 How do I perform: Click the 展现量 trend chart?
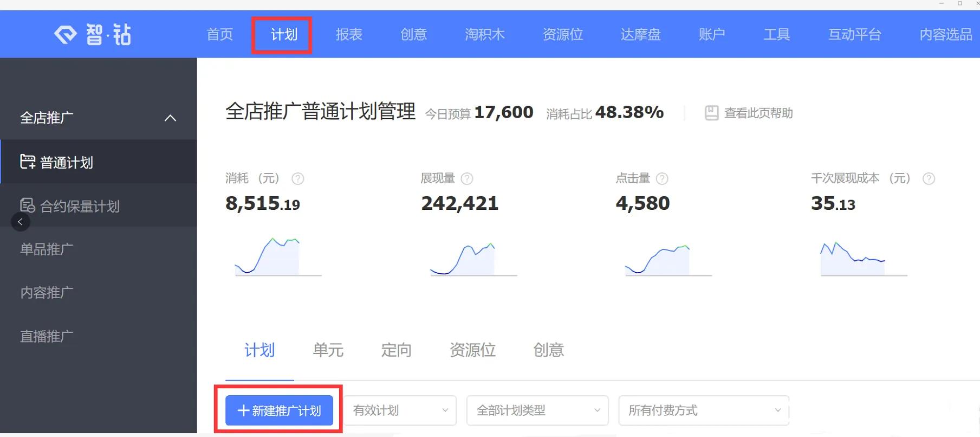click(x=473, y=258)
